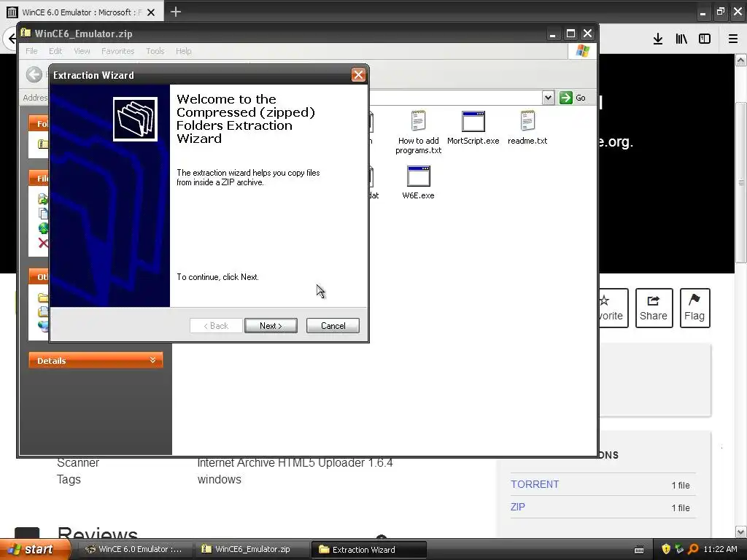Open the browser library icon
This screenshot has height=560, width=747.
(681, 39)
